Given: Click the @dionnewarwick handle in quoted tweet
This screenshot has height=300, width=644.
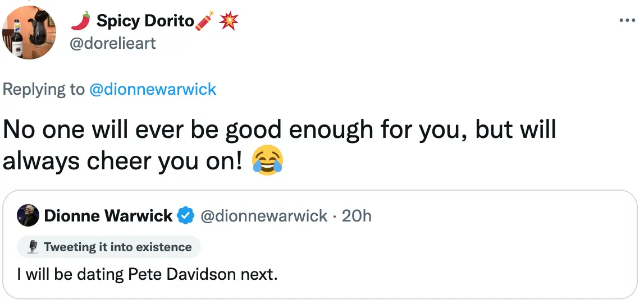Looking at the screenshot, I should click(x=263, y=216).
